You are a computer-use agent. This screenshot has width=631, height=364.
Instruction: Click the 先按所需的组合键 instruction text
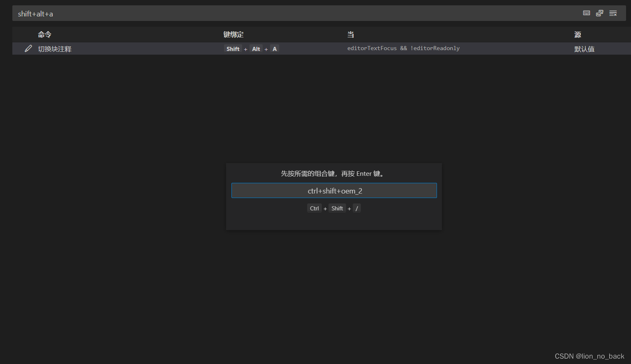[x=334, y=174]
